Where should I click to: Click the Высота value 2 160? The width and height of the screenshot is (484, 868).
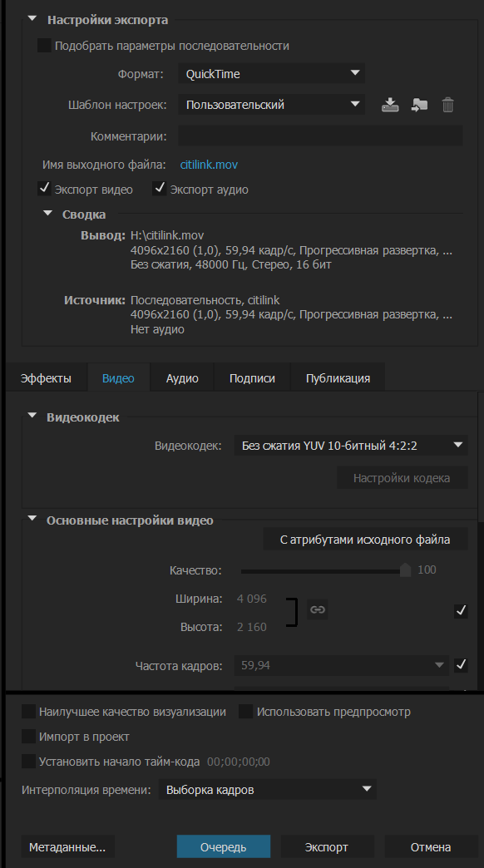(x=252, y=627)
